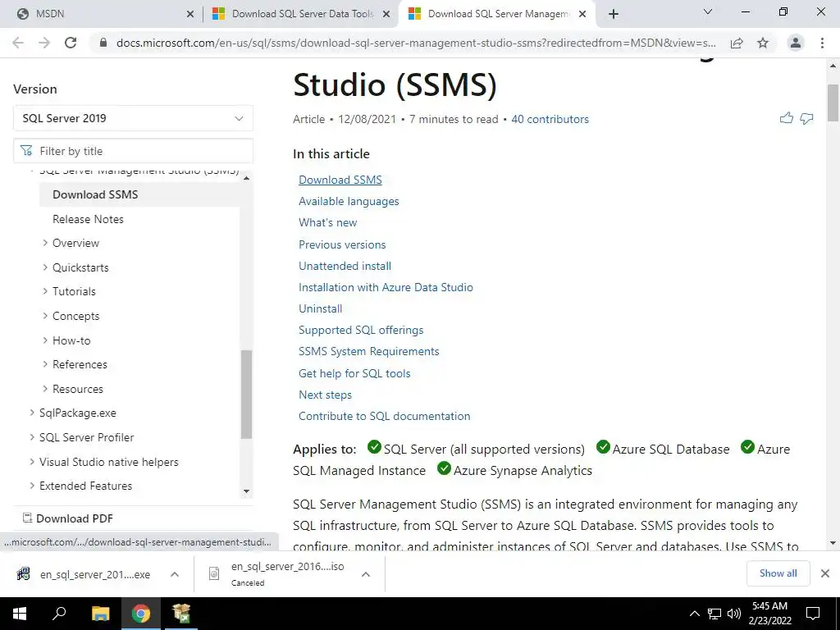
Task: Jump to the Uninstall section
Action: point(321,308)
